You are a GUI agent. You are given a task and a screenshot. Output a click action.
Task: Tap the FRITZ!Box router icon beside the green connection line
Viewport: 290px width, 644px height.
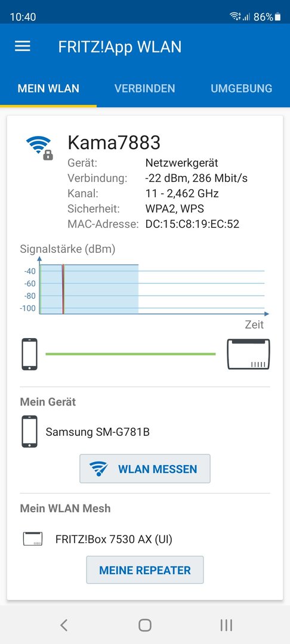coord(248,354)
